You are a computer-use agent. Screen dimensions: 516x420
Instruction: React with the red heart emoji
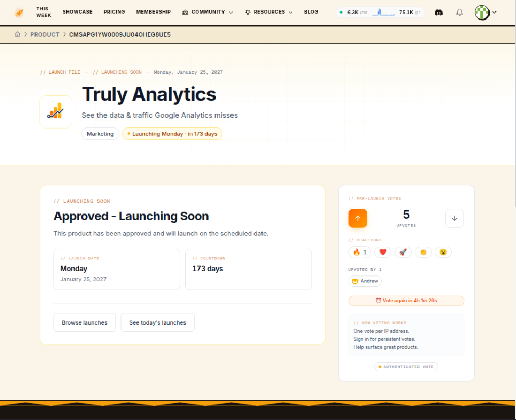(383, 252)
